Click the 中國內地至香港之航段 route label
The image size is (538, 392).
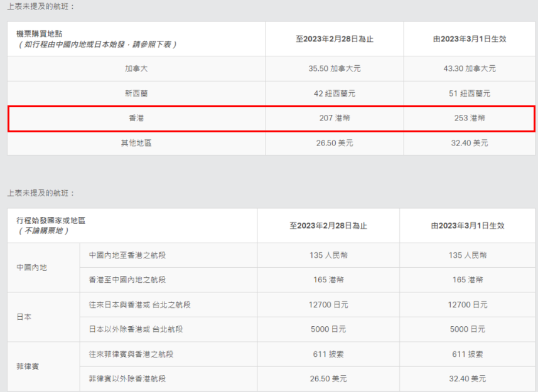[x=127, y=255]
